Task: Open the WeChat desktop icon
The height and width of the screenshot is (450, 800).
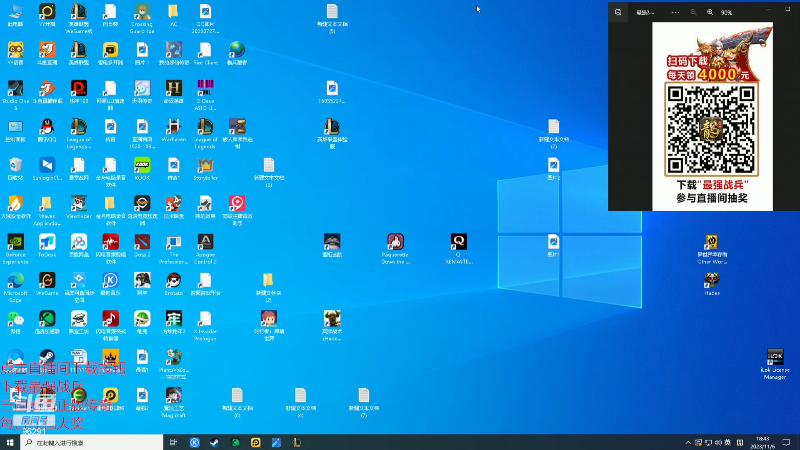Action: tap(15, 322)
